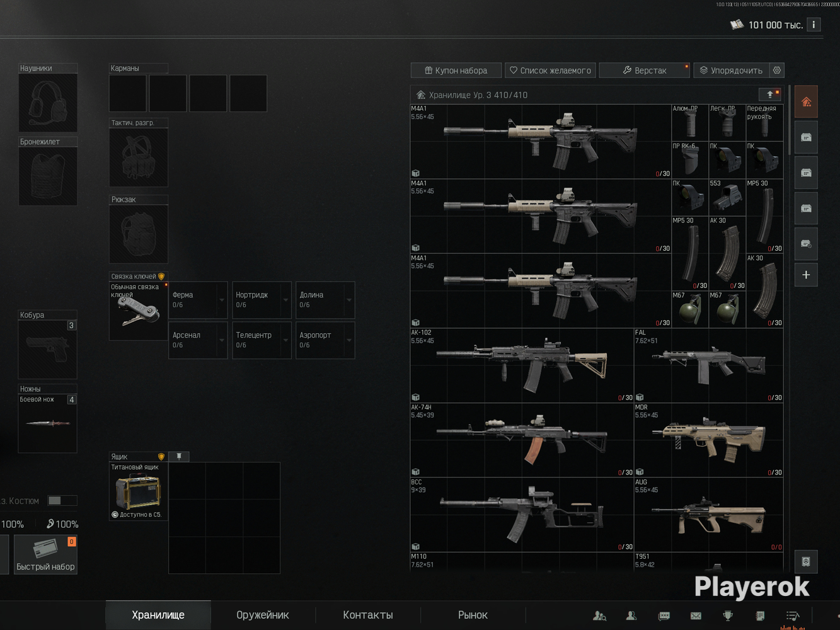Expand the Долина key slot dropdown
Viewport: 840px width, 630px height.
click(x=349, y=300)
